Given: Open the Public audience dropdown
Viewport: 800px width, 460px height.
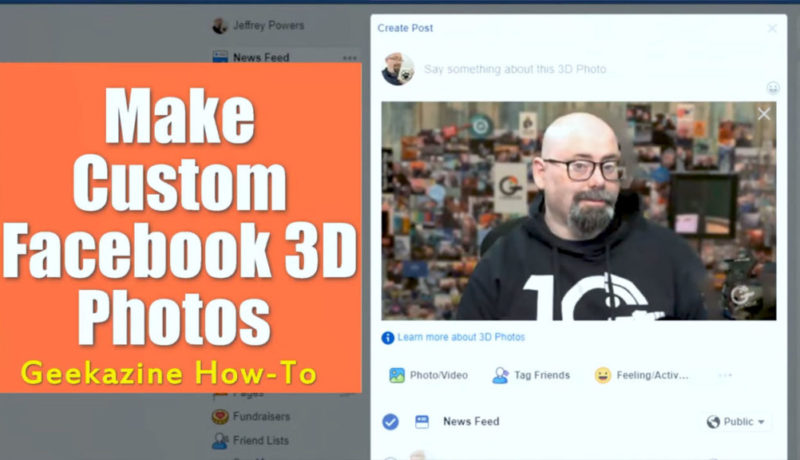Looking at the screenshot, I should coord(735,422).
